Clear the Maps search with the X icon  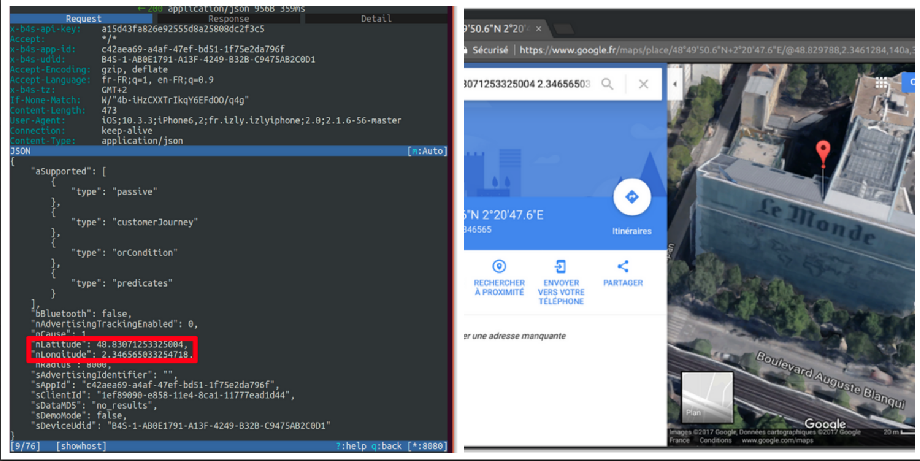(x=643, y=85)
